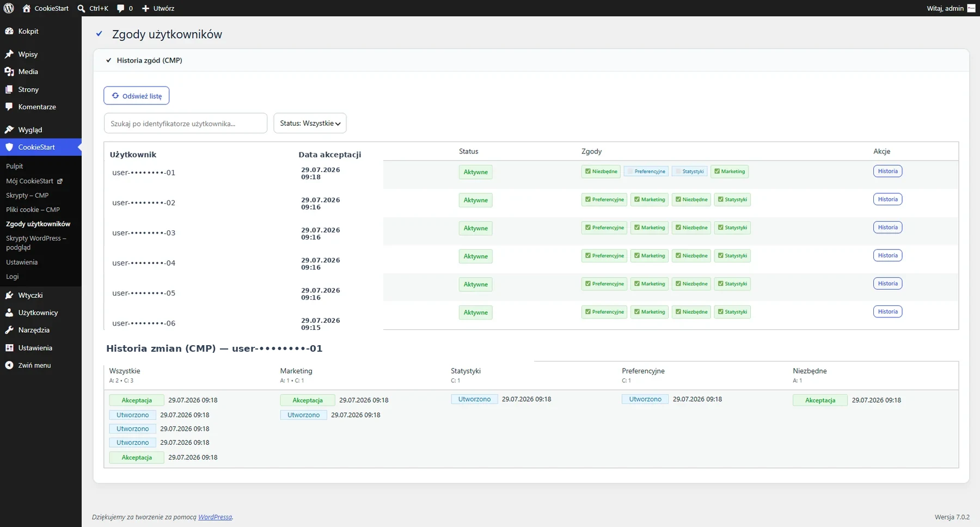
Task: Open Pliki cookie – CMP submenu item
Action: click(33, 210)
